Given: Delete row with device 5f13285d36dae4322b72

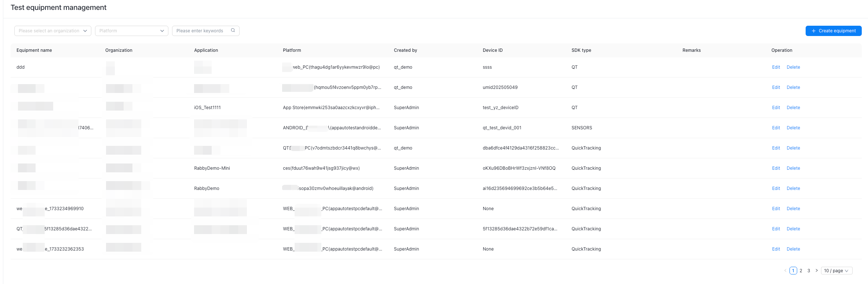Looking at the screenshot, I should [793, 229].
